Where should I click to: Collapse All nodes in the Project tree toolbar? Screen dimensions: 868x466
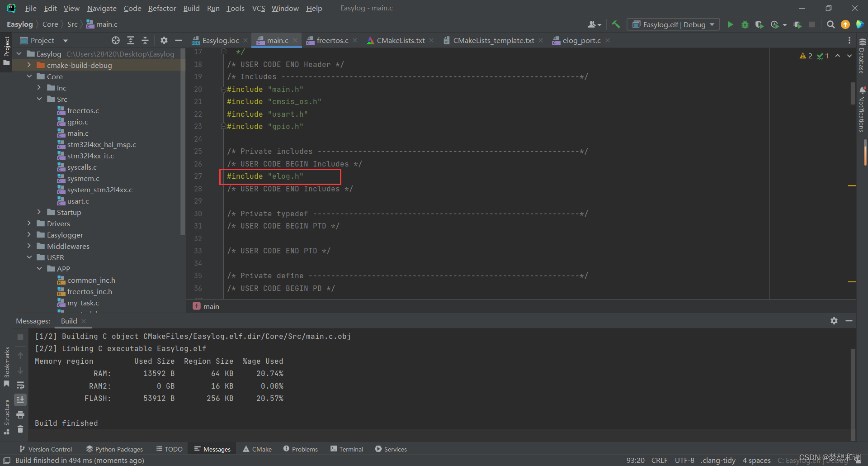click(145, 40)
